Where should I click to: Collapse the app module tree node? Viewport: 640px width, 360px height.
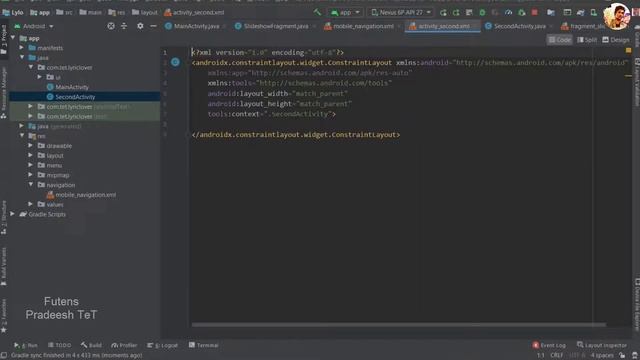coord(13,38)
